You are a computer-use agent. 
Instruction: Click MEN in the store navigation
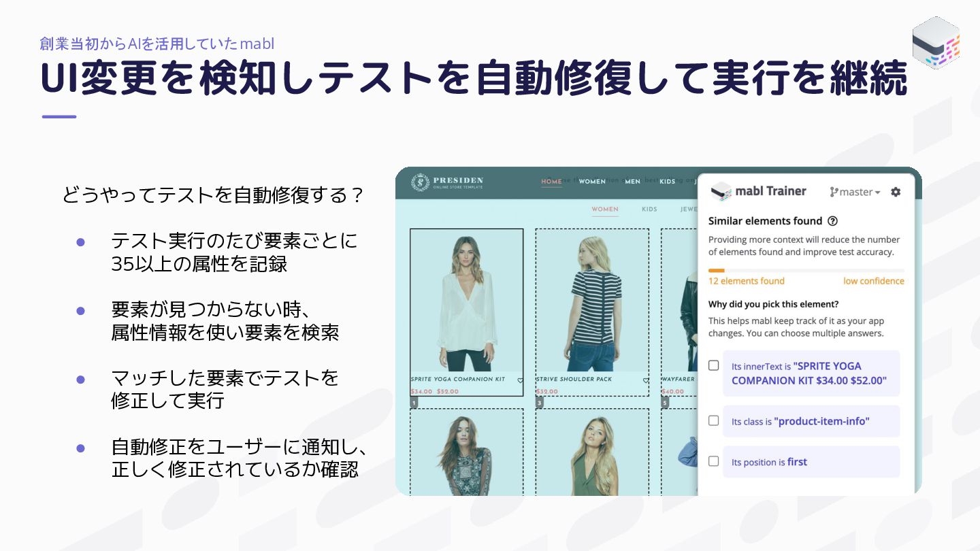coord(633,182)
